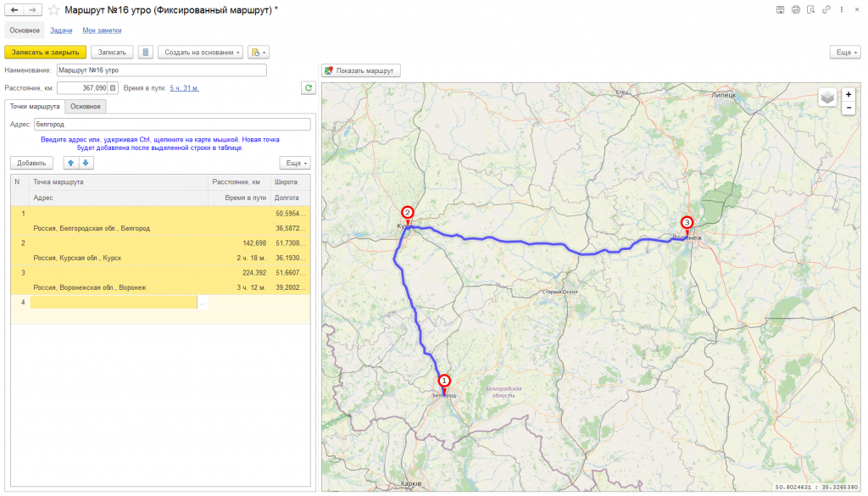Click the print icon in title bar
The height and width of the screenshot is (496, 868).
795,9
